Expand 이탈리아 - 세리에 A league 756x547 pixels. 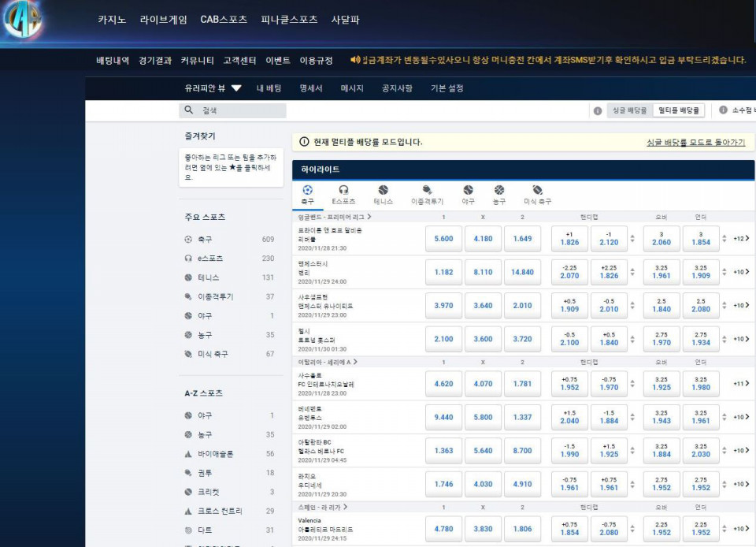[x=328, y=363]
